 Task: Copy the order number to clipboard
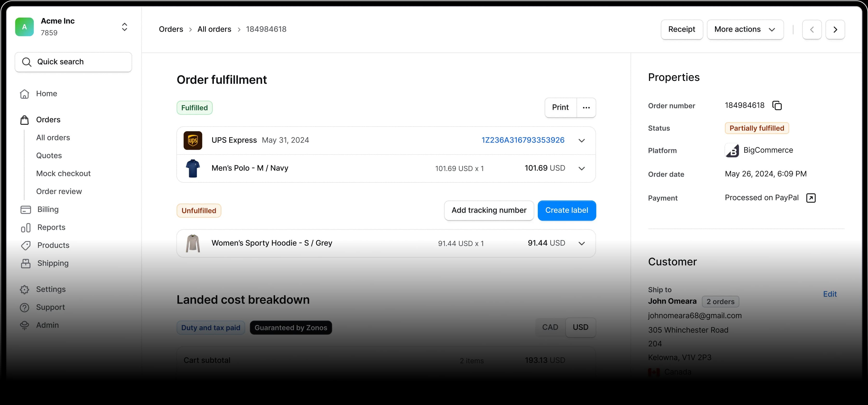(777, 105)
